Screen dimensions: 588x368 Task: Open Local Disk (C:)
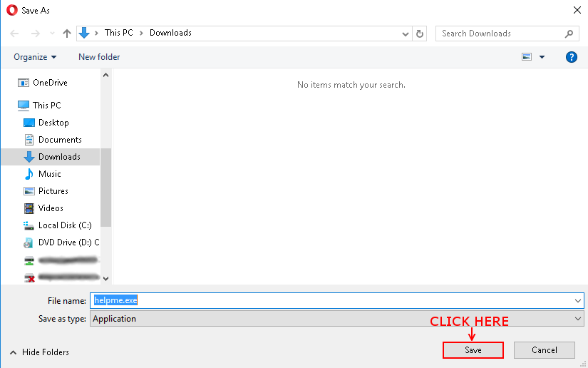(65, 225)
